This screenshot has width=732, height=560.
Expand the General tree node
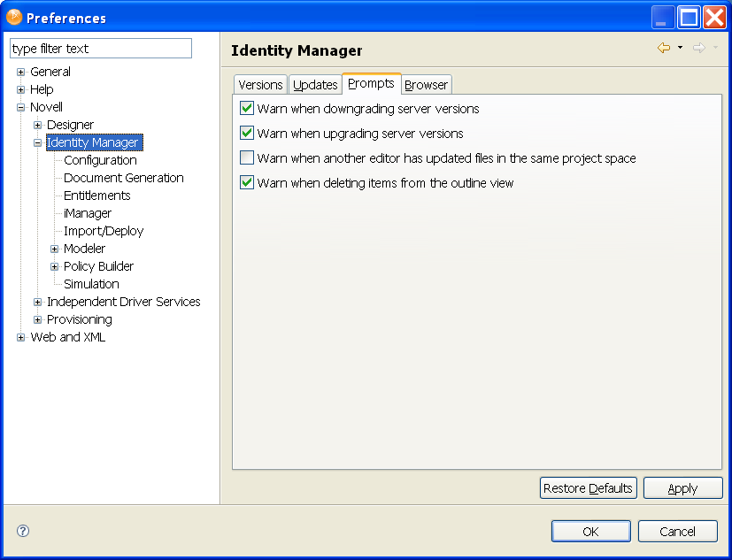pos(21,72)
